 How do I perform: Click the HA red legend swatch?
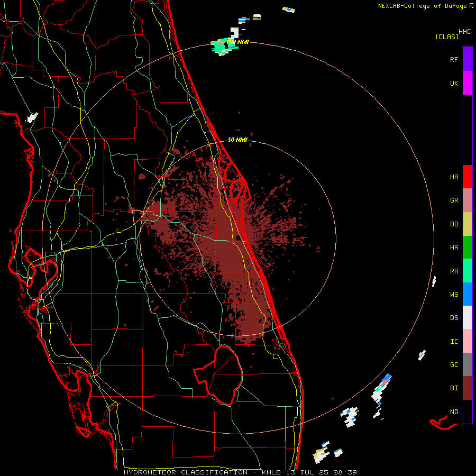[x=467, y=177]
